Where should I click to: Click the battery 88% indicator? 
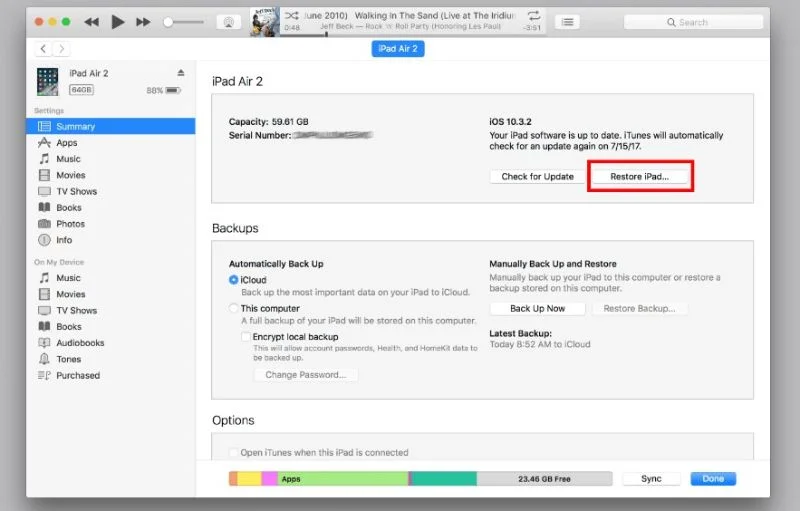[163, 90]
